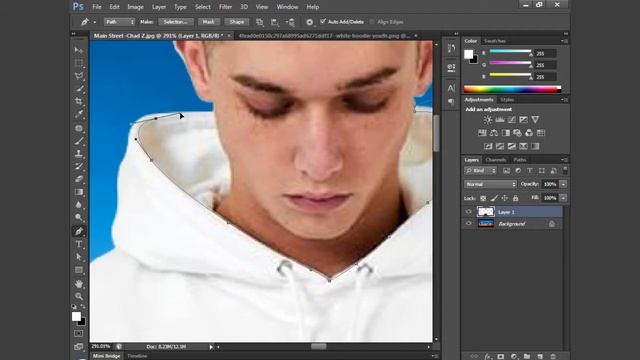The width and height of the screenshot is (640, 360).
Task: Open the Filter menu
Action: point(225,7)
